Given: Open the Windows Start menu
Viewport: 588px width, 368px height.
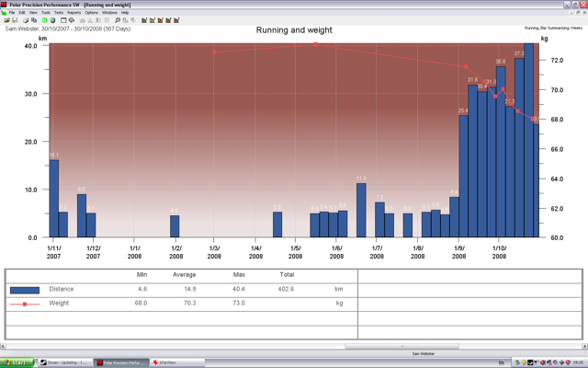Looking at the screenshot, I should pos(17,362).
